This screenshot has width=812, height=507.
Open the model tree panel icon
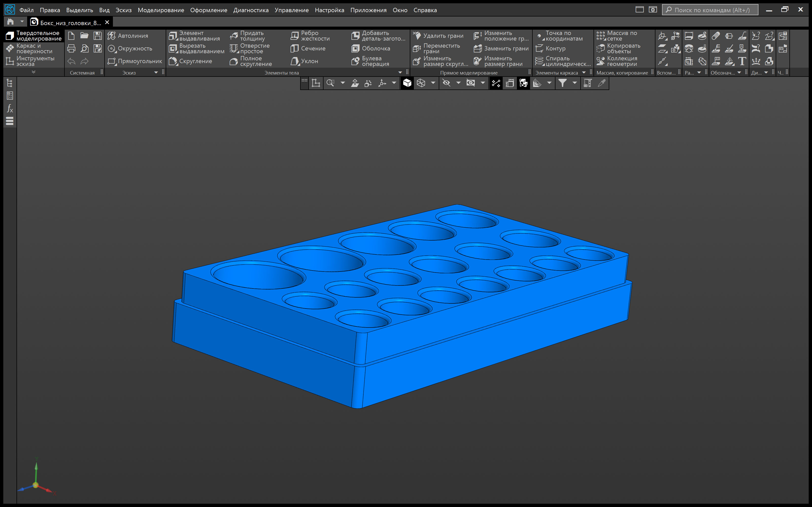click(10, 83)
